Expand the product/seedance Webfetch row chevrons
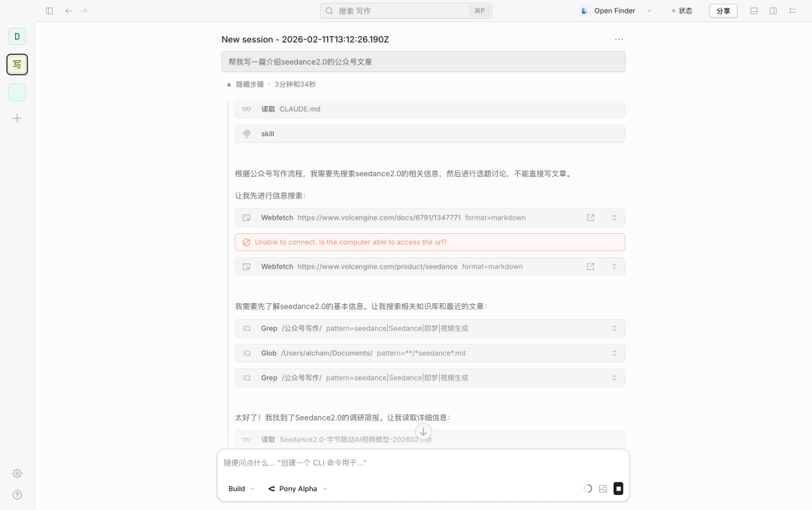This screenshot has height=510, width=812. [x=614, y=266]
